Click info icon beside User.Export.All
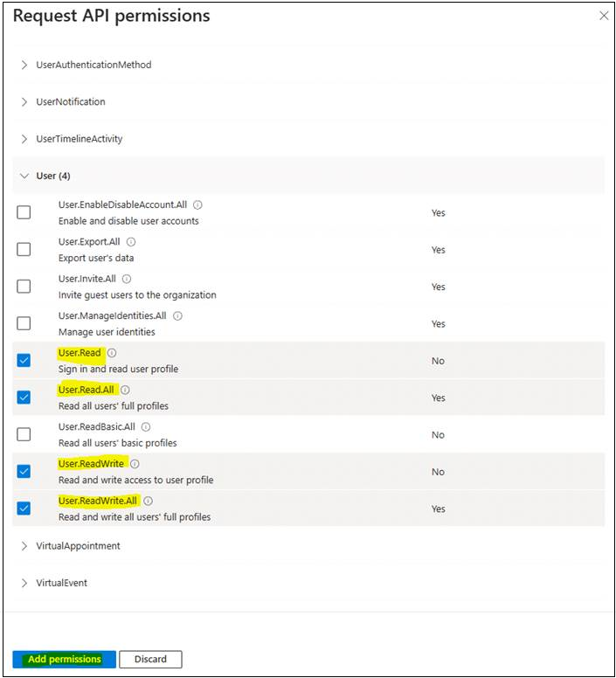The width and height of the screenshot is (616, 678). pos(131,242)
